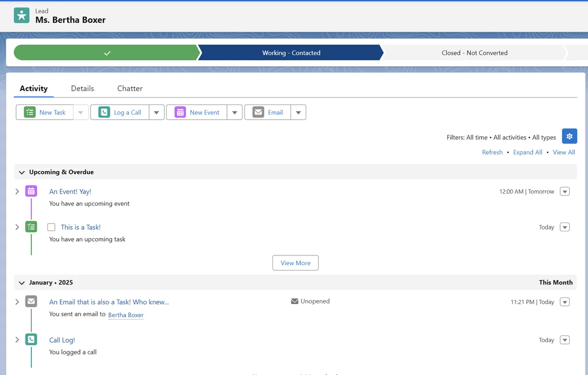Open An Email that is also a Task! link
The image size is (588, 375).
click(109, 302)
